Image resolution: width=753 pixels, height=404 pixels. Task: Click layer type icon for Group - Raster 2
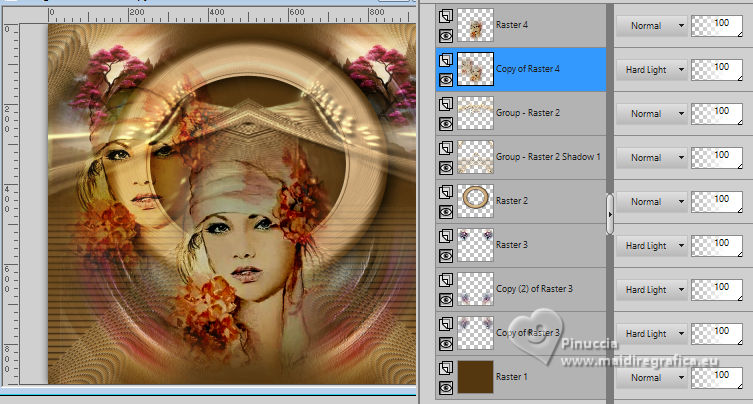[446, 104]
